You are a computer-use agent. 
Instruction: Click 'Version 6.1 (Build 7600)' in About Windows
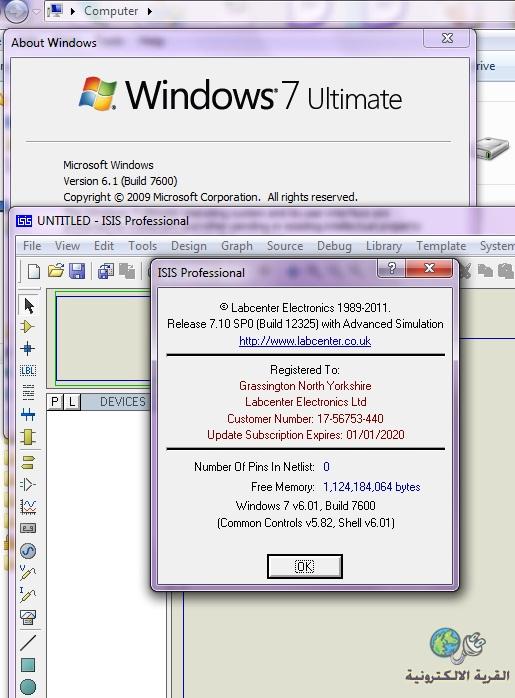[x=120, y=181]
